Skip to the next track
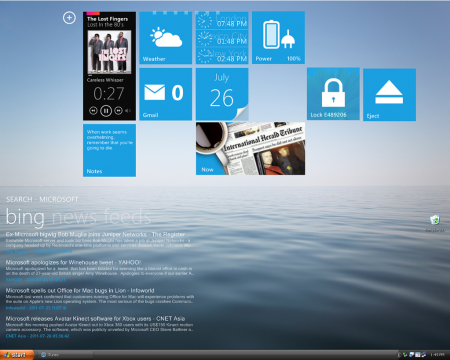This screenshot has width=450, height=360. (119, 111)
